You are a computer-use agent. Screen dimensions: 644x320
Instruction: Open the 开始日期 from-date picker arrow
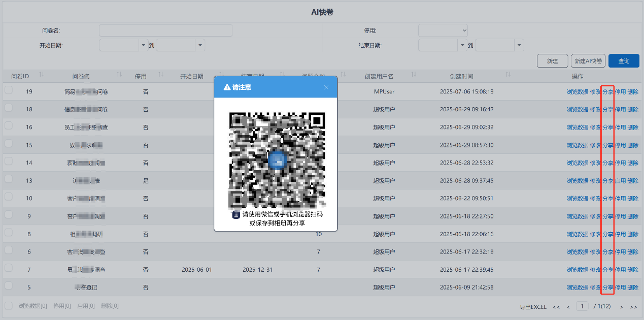pyautogui.click(x=144, y=45)
